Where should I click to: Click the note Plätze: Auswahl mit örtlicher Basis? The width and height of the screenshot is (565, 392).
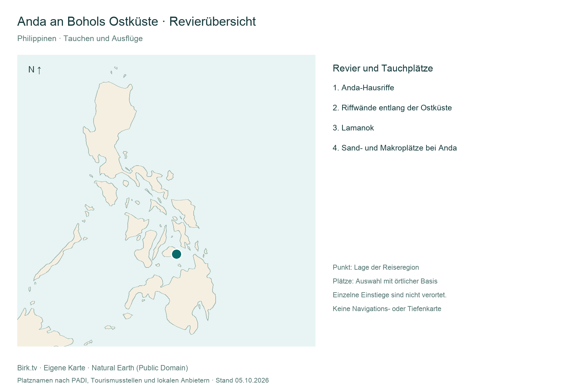point(385,281)
